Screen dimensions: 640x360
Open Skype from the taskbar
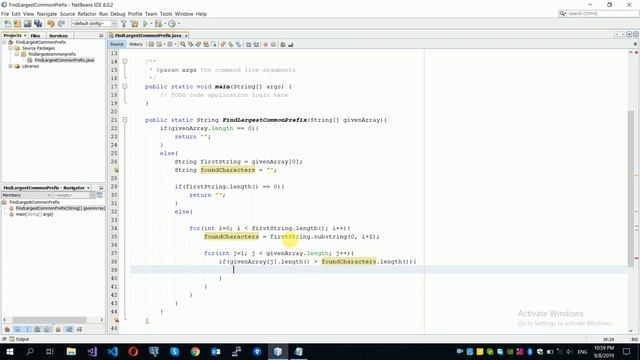(x=175, y=351)
